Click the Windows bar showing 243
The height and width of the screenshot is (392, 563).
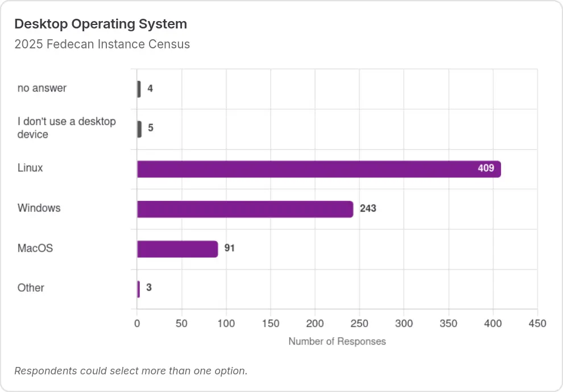pyautogui.click(x=245, y=209)
